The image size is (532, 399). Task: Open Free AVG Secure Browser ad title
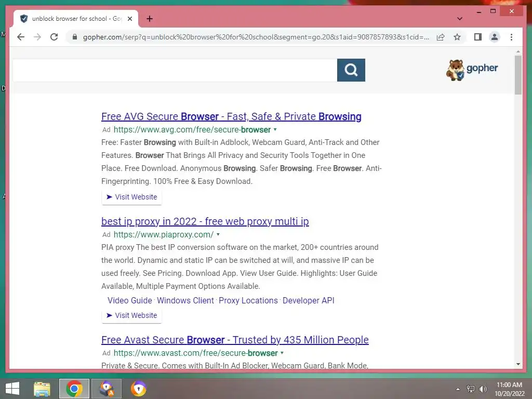point(231,116)
